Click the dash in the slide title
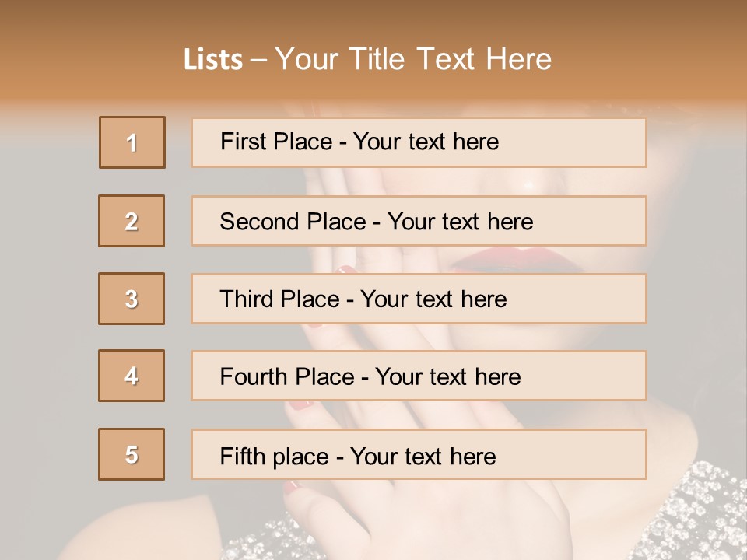This screenshot has width=747, height=560. click(259, 61)
